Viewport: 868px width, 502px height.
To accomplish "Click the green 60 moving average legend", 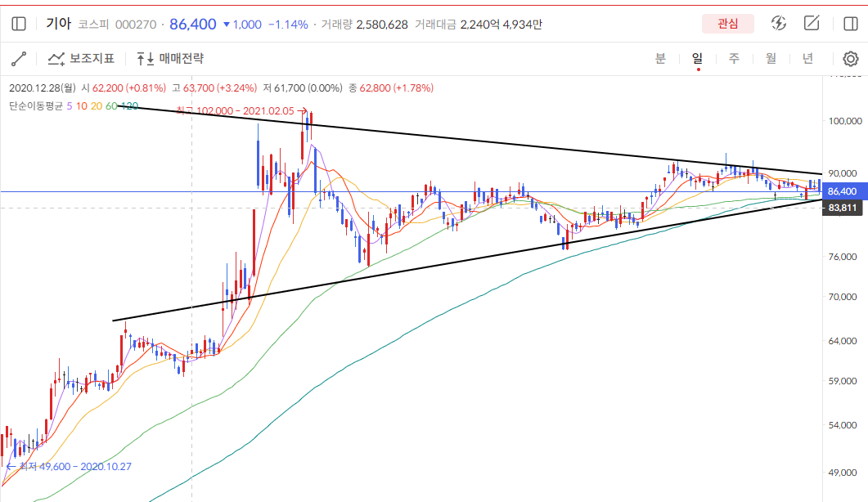I will coord(111,105).
